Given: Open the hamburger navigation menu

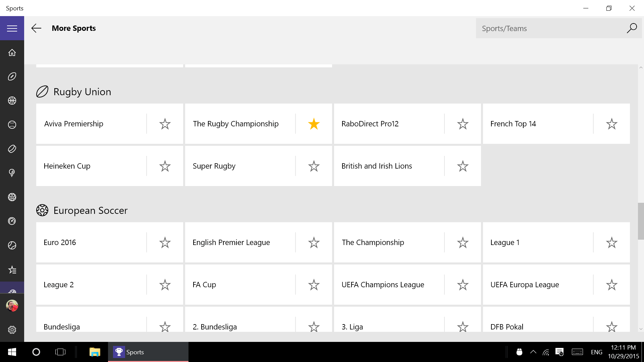Looking at the screenshot, I should [x=12, y=28].
